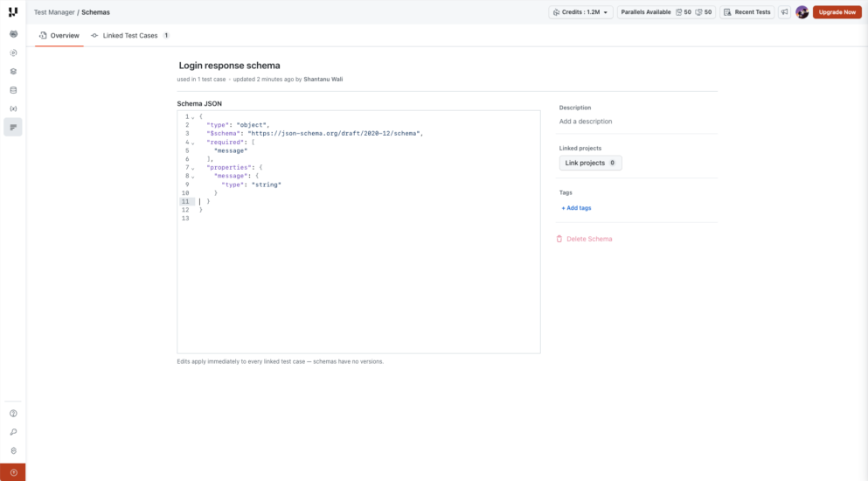Click the second parallels count icon showing 50
Image resolution: width=868 pixels, height=481 pixels.
pos(698,12)
